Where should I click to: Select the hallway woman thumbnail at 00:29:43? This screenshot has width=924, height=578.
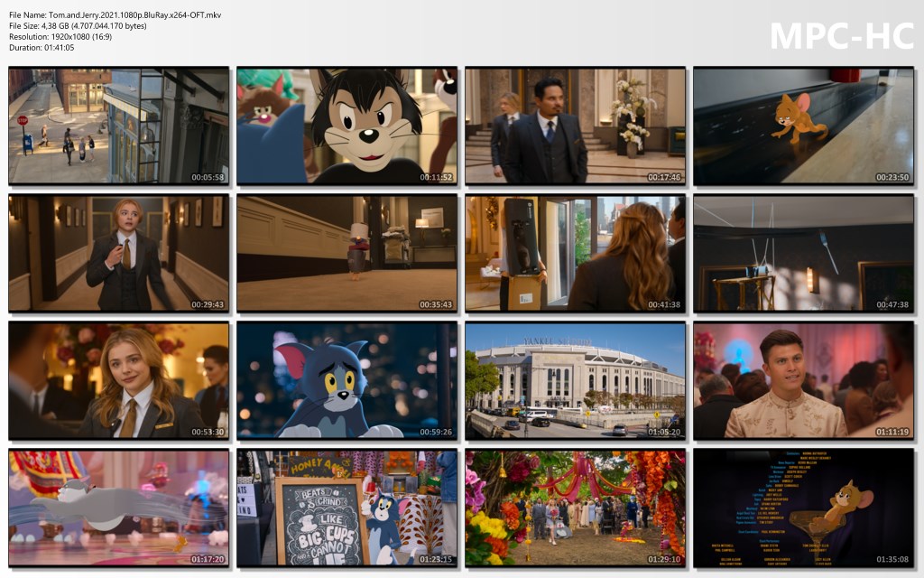click(119, 254)
